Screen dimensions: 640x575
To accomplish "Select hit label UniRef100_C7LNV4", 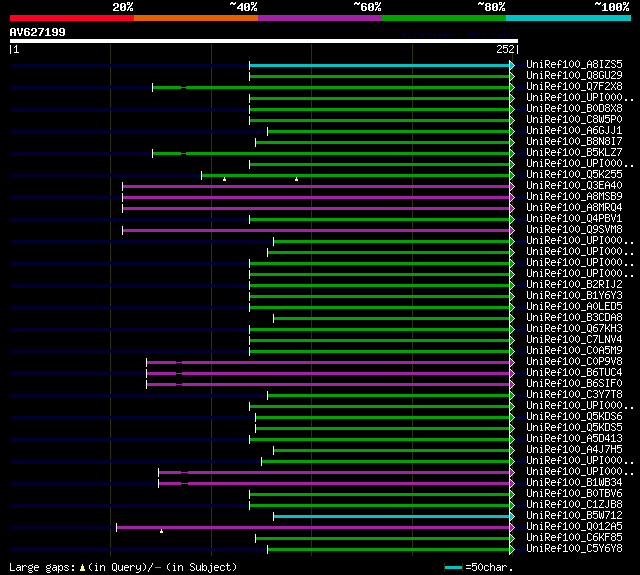I will point(574,340).
